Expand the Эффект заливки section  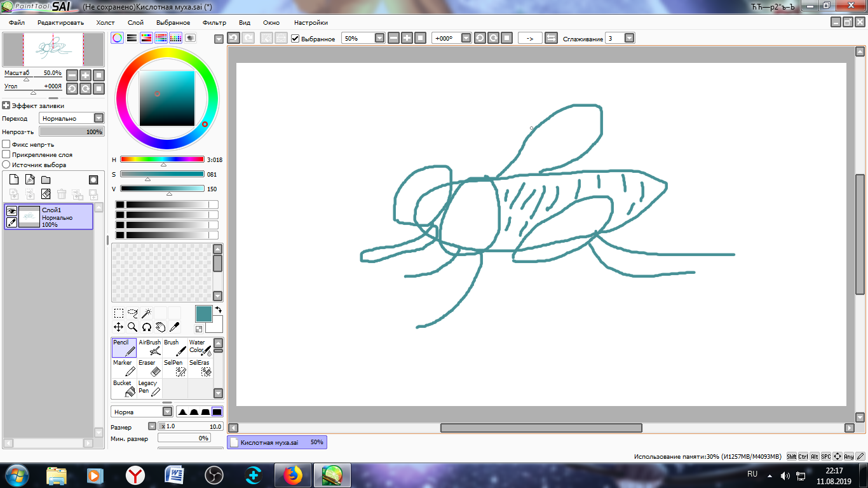point(6,106)
